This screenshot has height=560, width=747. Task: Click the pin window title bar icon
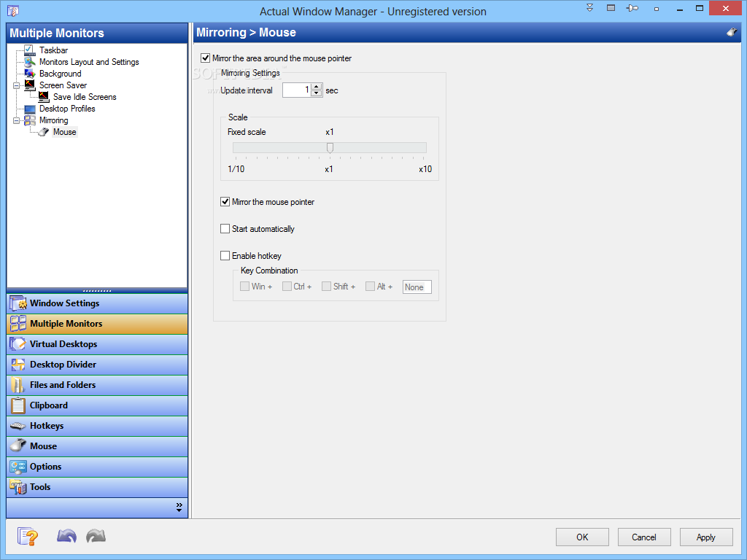pos(632,8)
